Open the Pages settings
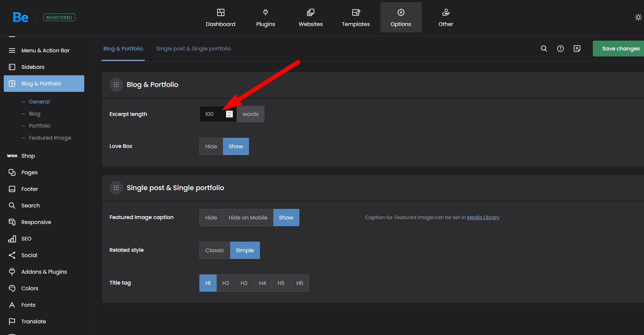The width and height of the screenshot is (644, 335). point(44,172)
